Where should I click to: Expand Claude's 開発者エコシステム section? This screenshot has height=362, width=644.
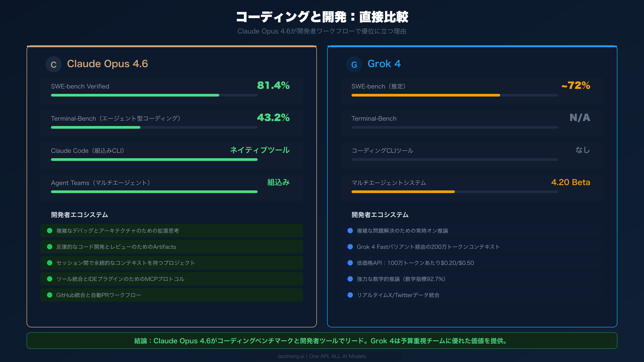click(x=79, y=215)
